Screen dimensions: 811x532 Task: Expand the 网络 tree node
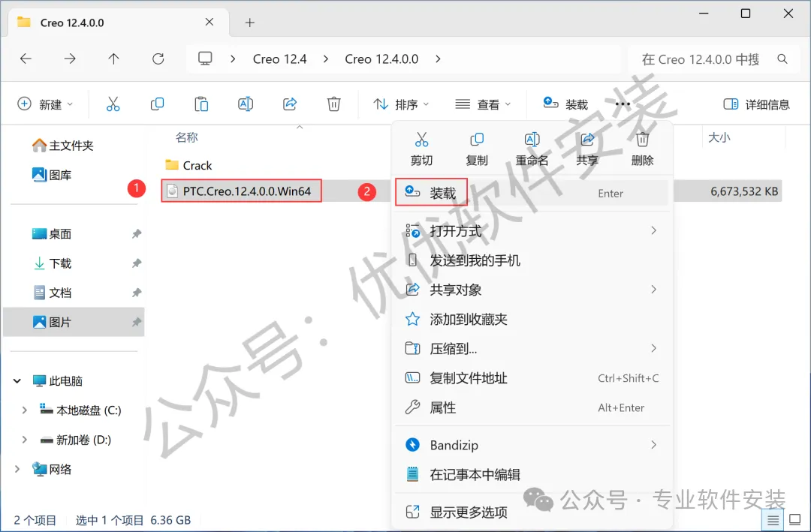[17, 469]
